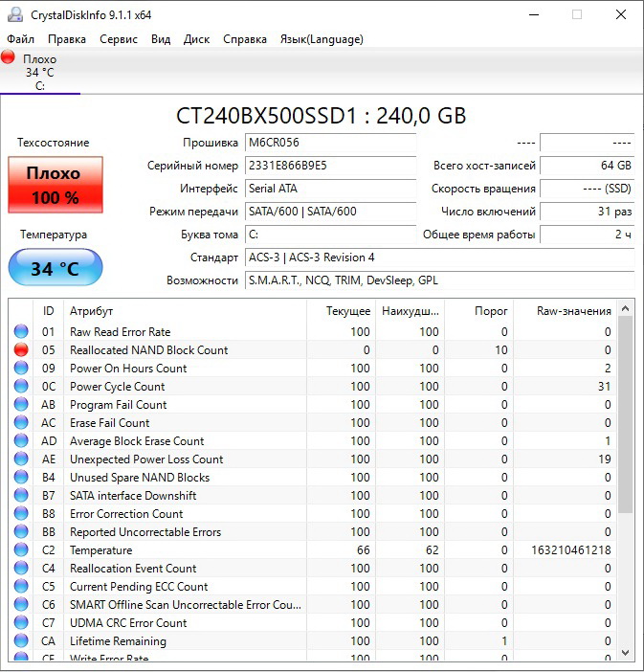Click the icon beside Lifetime Remaining

coord(21,640)
